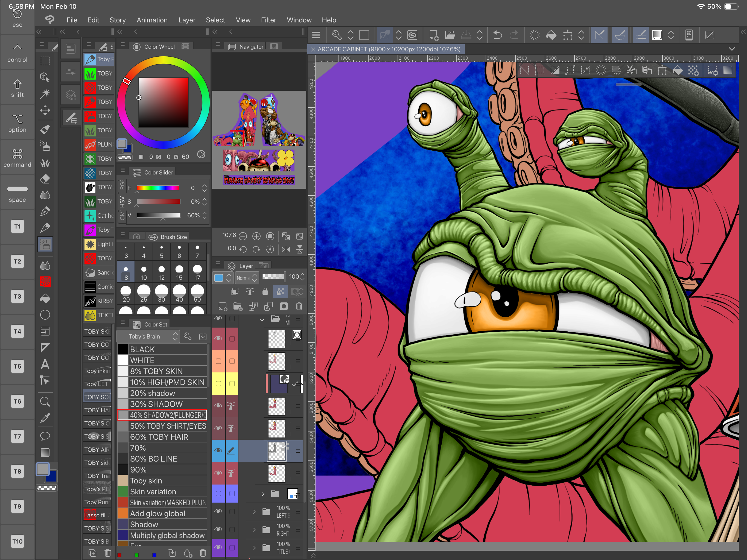The width and height of the screenshot is (747, 560).
Task: Open the document tab list chevron
Action: (732, 49)
